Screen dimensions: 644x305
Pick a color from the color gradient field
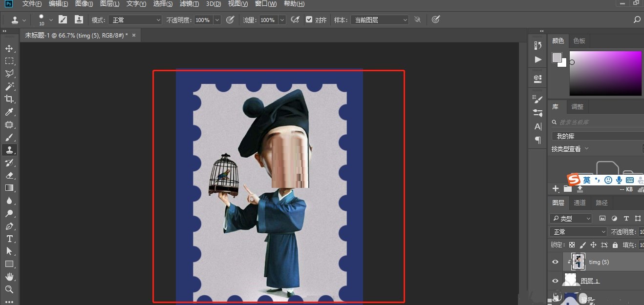point(606,73)
